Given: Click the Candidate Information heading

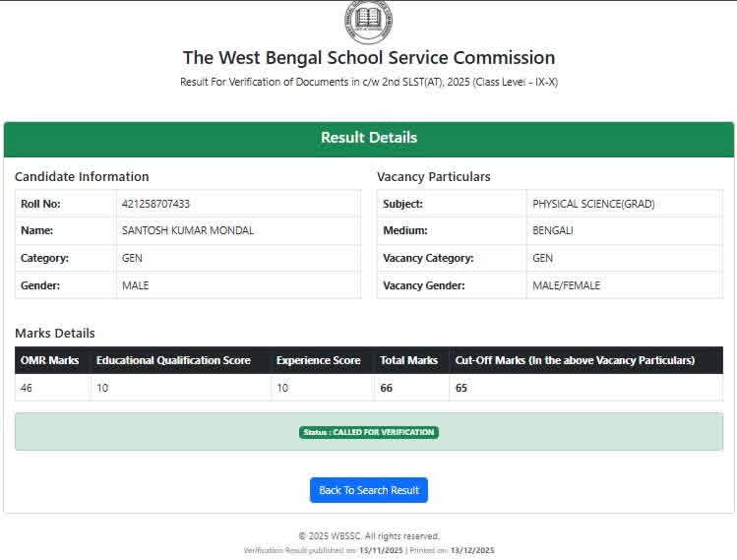Looking at the screenshot, I should pos(82,177).
